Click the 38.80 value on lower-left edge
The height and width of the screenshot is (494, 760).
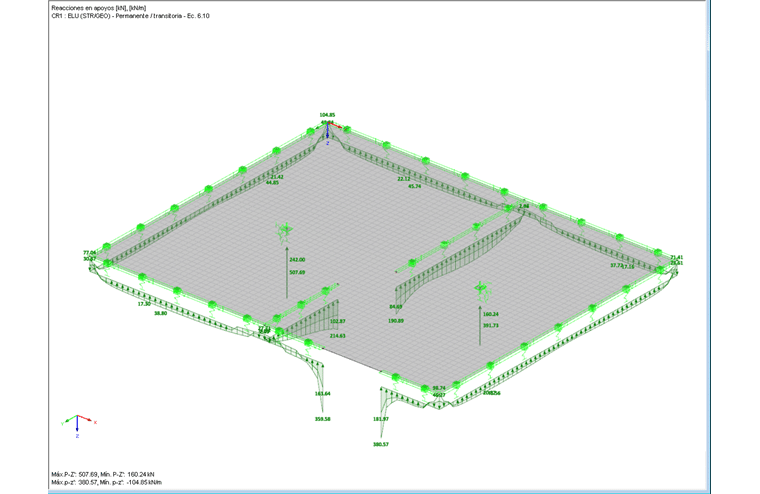click(x=160, y=313)
